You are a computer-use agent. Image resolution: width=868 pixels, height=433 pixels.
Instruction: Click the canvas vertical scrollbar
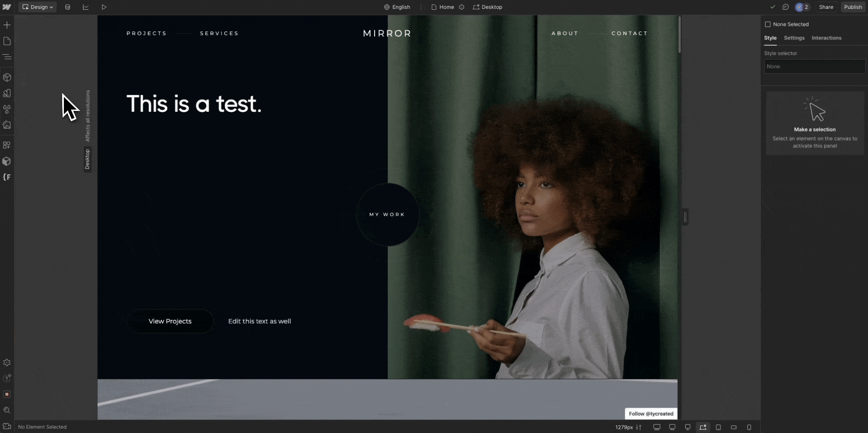(679, 35)
